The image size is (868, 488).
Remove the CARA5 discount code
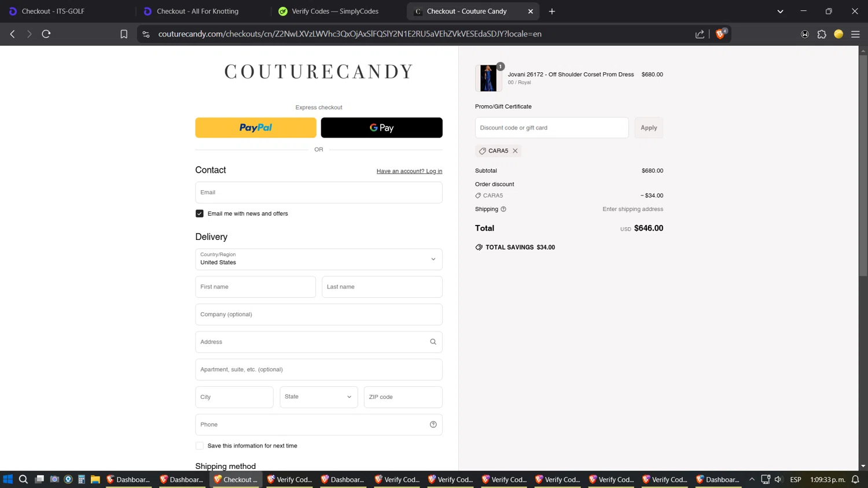pos(515,151)
